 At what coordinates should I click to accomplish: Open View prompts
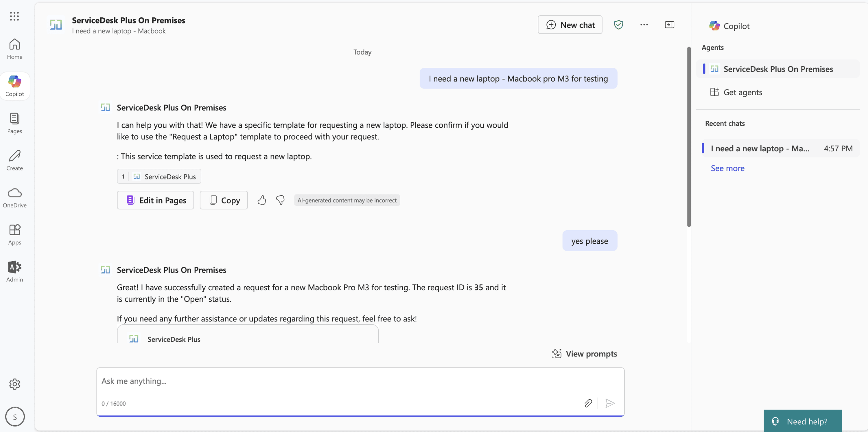(584, 353)
